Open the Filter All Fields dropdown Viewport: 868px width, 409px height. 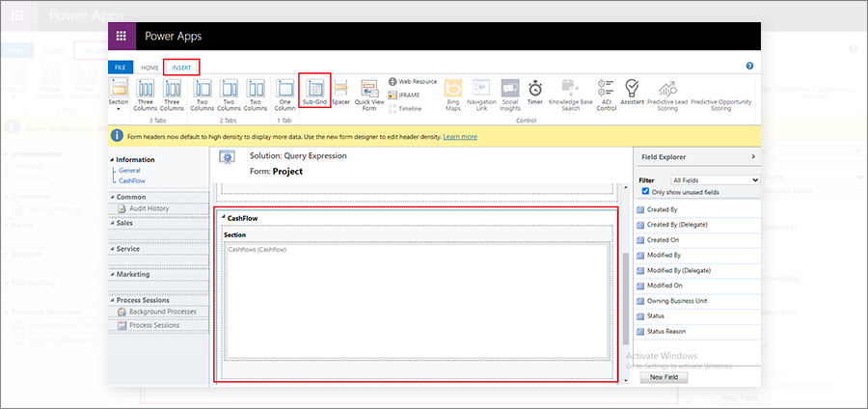click(716, 179)
